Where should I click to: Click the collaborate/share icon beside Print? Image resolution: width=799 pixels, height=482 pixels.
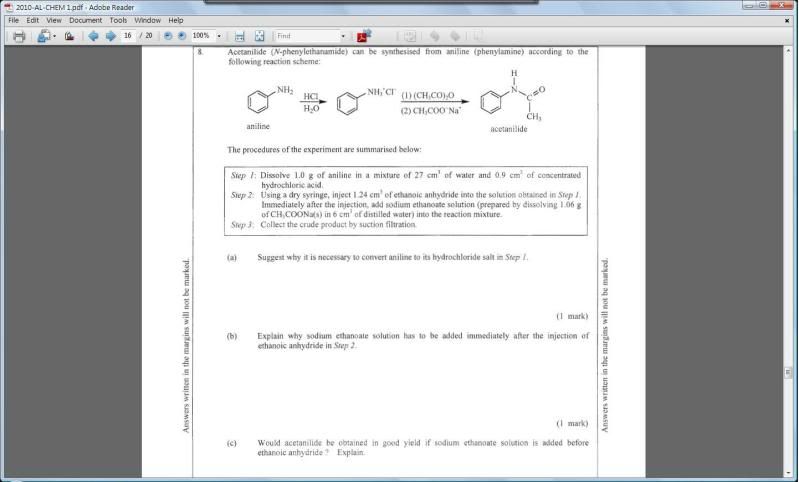44,36
